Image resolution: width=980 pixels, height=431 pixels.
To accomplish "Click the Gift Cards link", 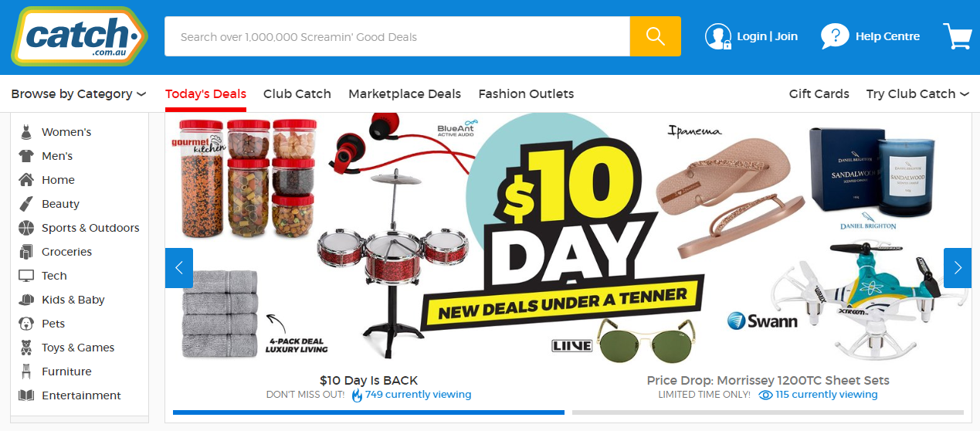I will (x=819, y=93).
